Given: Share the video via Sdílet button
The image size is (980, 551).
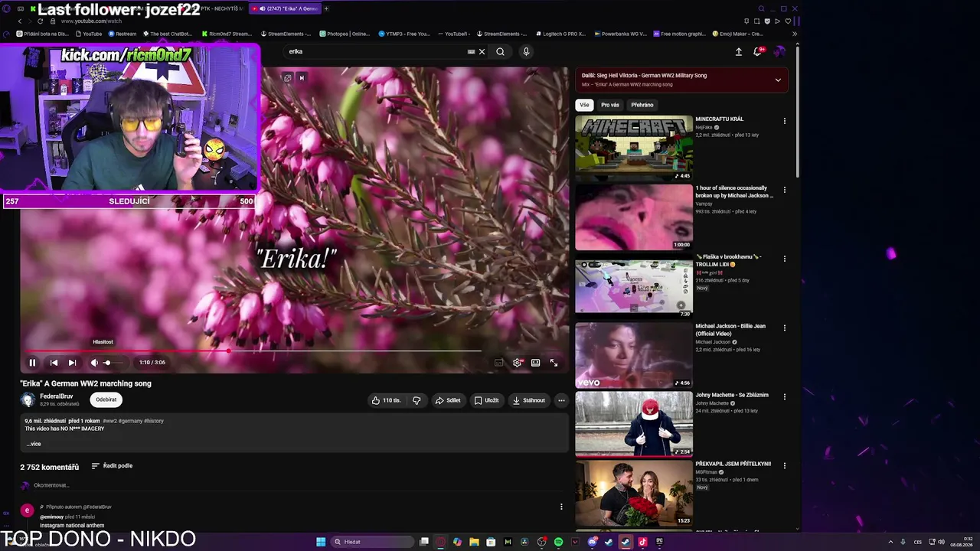Looking at the screenshot, I should [x=448, y=400].
